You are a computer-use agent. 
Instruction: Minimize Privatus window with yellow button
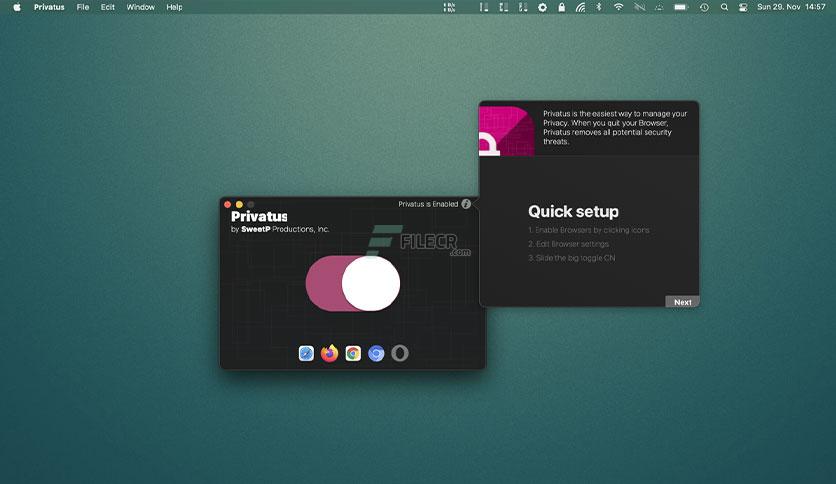coord(239,204)
